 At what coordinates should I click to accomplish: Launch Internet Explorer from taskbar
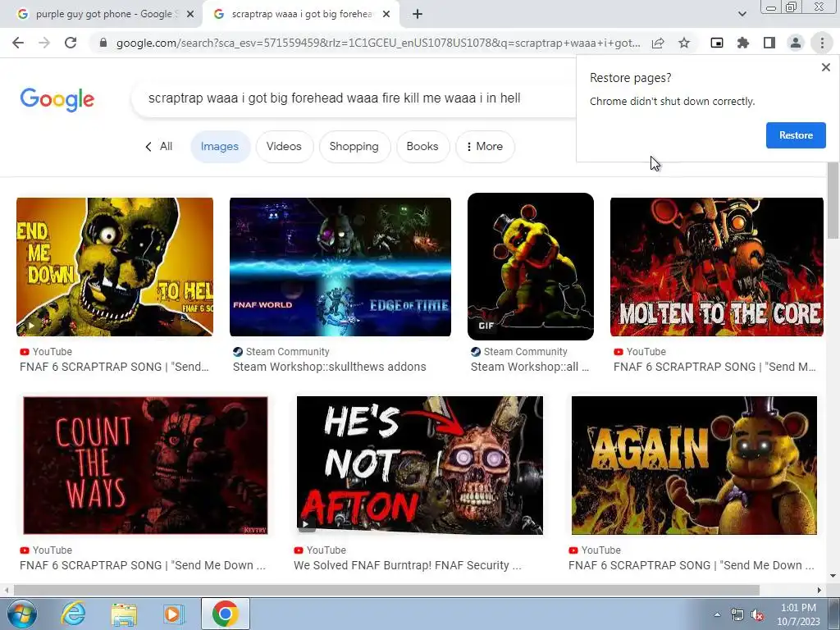73,614
